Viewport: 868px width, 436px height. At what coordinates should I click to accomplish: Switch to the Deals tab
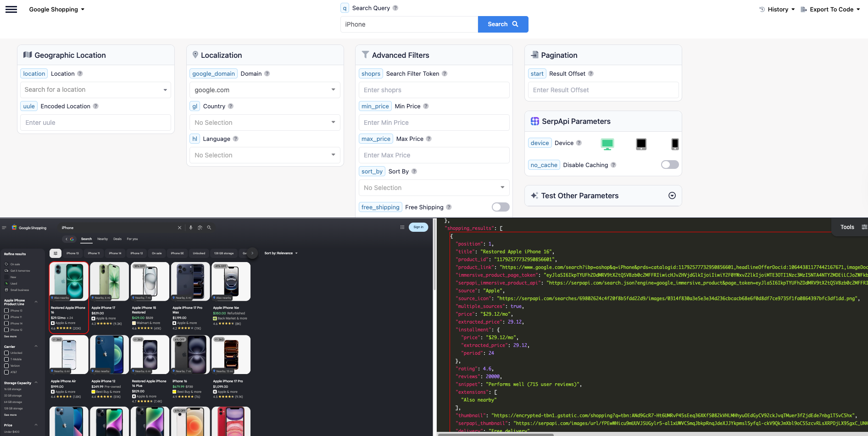coord(117,239)
